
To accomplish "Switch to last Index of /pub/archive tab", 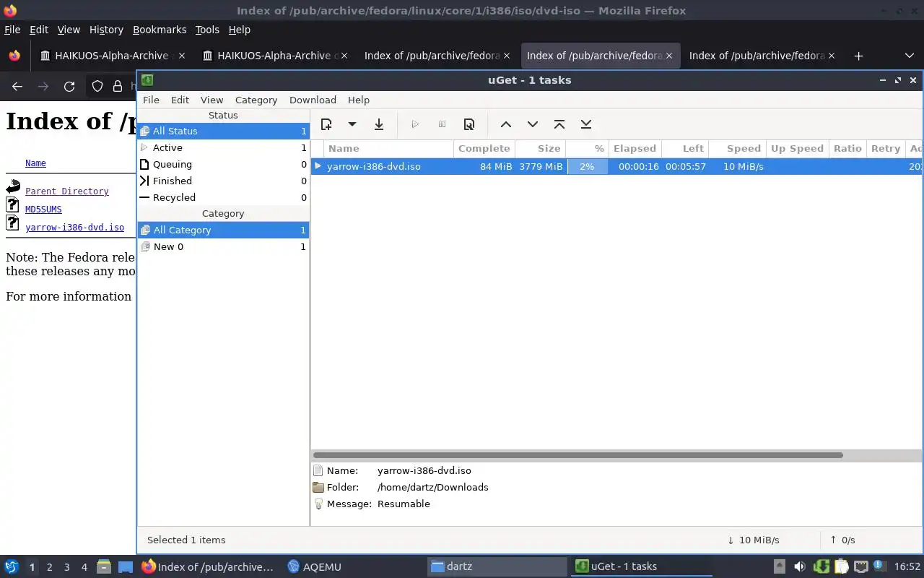I will point(762,56).
